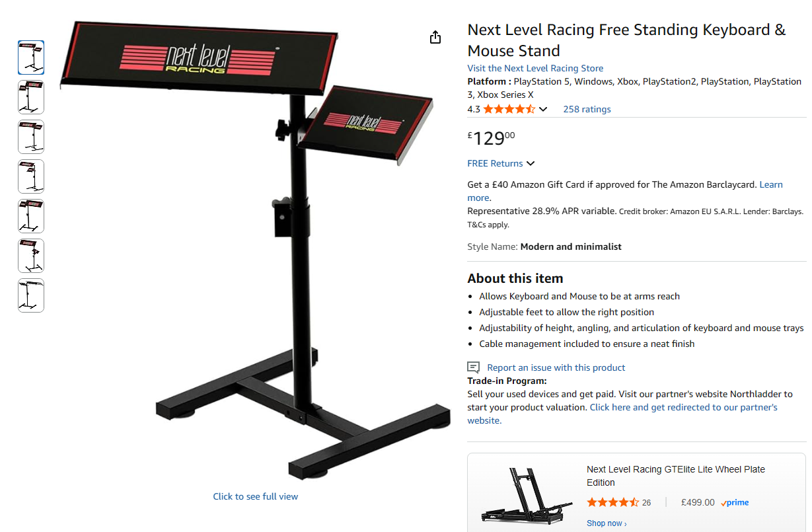Open Report an issue with this product

click(x=556, y=367)
